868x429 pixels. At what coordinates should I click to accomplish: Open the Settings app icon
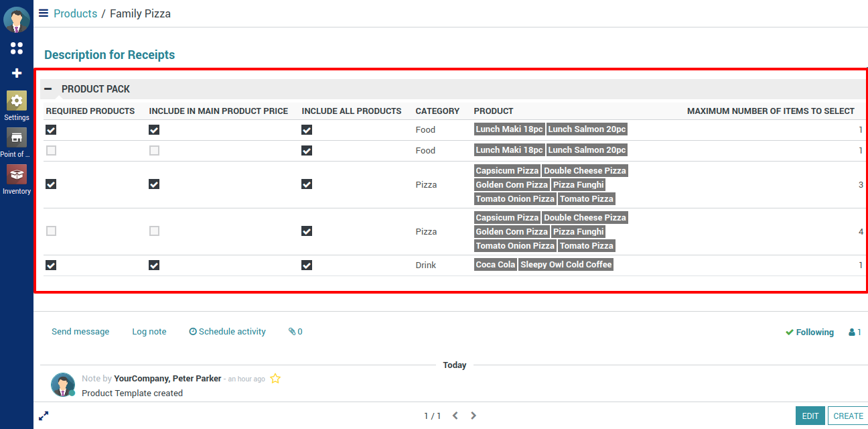coord(17,101)
